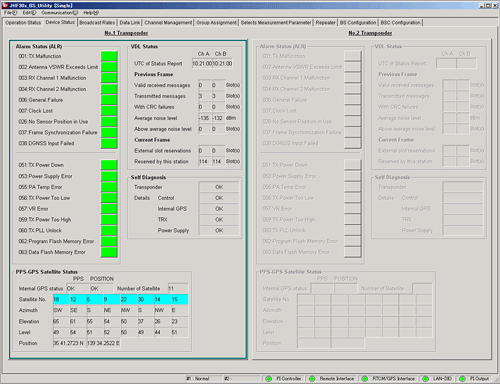500x384 pixels.
Task: Switch to the Broadcast Rates tab
Action: click(97, 23)
